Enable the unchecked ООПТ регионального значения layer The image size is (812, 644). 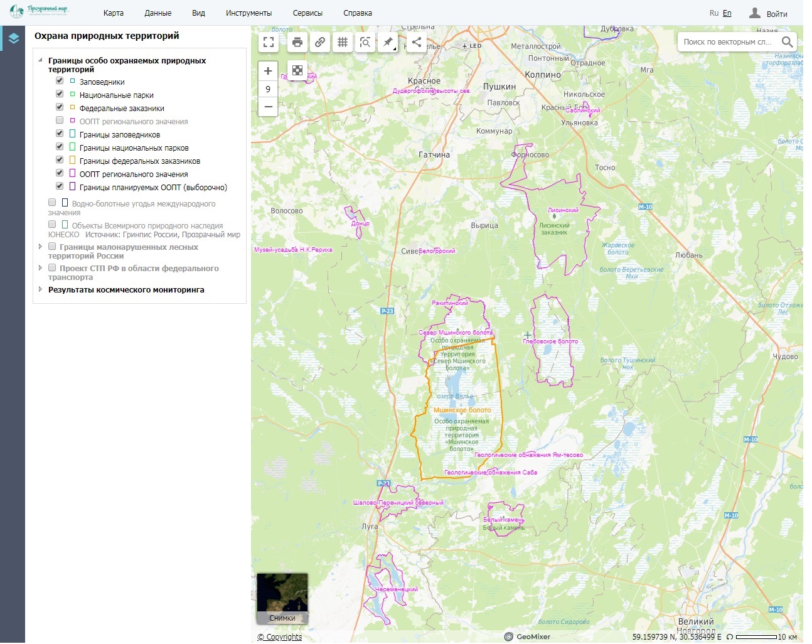pos(60,121)
